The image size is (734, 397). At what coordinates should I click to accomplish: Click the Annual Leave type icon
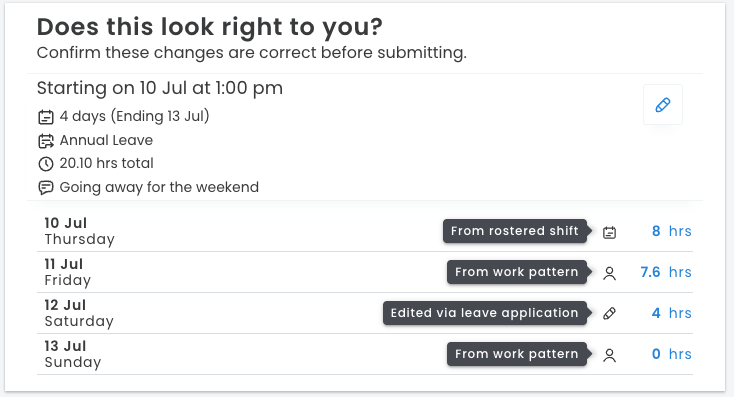coord(46,140)
